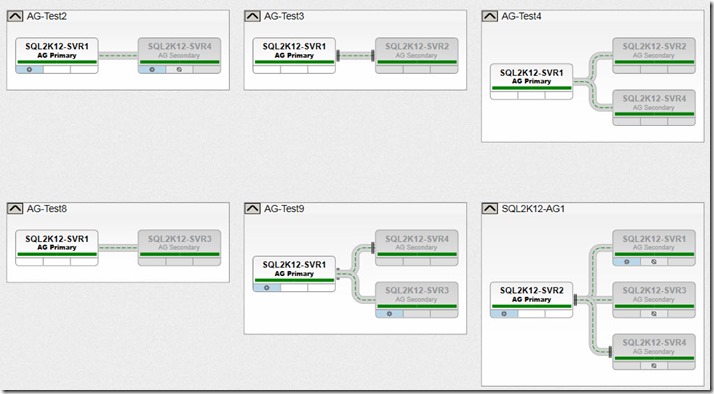Collapse the AG-Test2 group panel

tap(15, 16)
